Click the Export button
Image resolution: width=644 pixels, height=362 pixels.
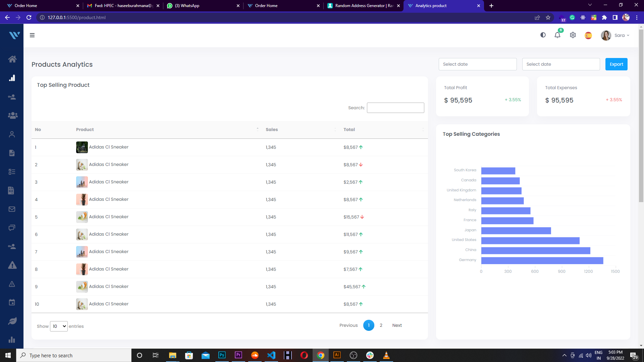[x=616, y=64]
